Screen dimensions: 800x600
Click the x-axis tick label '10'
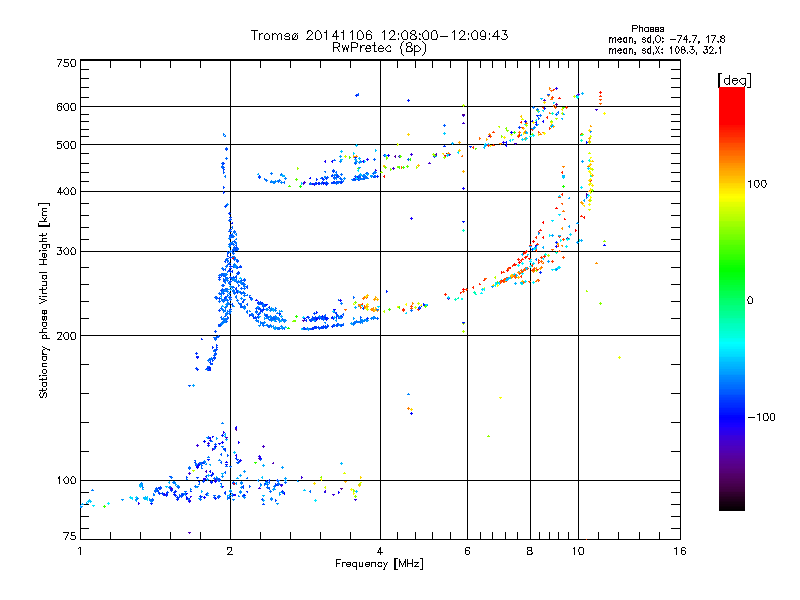point(578,551)
